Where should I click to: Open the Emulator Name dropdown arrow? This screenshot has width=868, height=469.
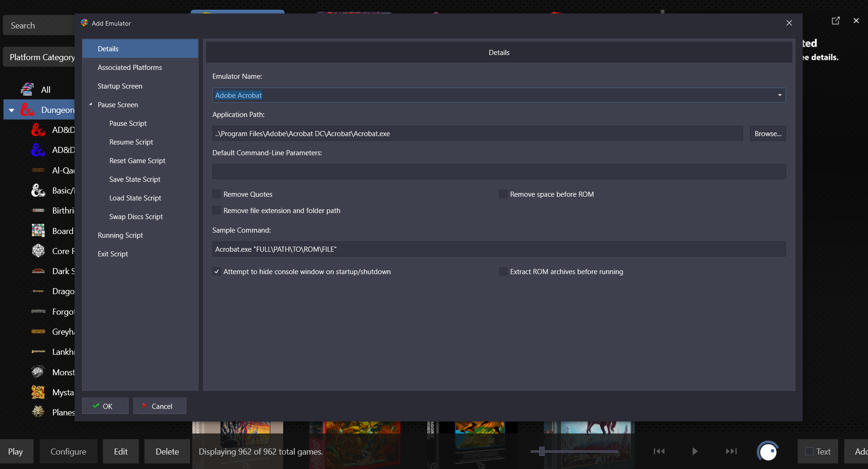click(x=779, y=95)
